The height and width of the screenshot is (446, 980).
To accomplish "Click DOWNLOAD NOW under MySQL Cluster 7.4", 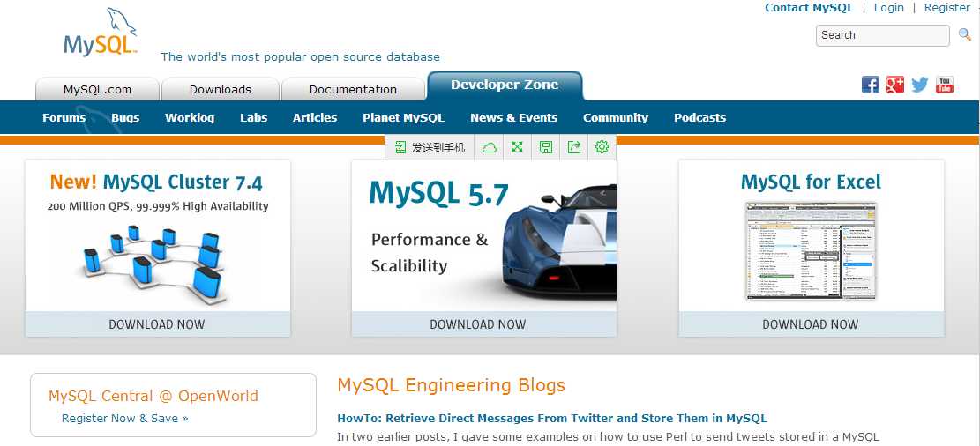I will click(x=158, y=324).
